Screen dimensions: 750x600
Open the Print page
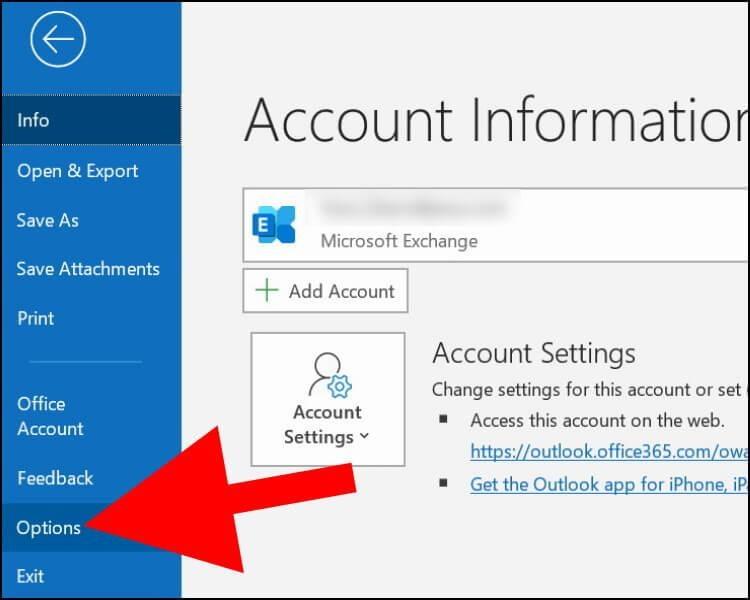(91, 318)
